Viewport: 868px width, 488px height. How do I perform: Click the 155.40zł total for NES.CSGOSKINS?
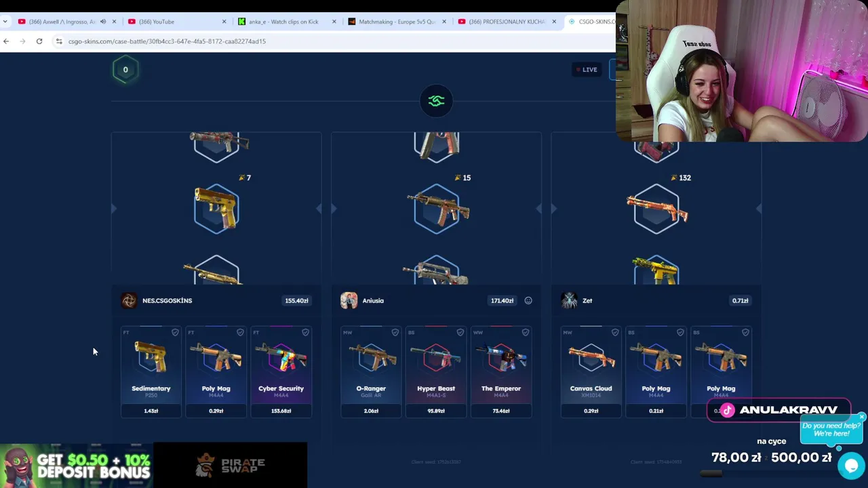click(x=296, y=300)
